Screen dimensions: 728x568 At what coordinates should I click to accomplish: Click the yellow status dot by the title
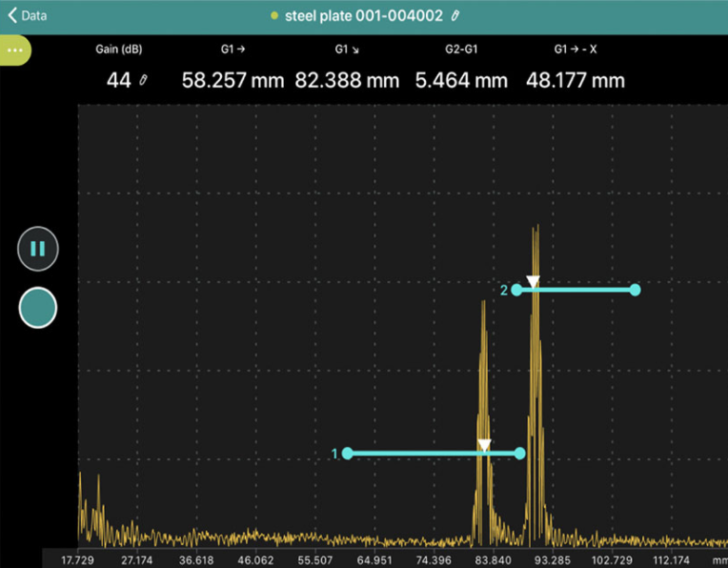[x=274, y=16]
